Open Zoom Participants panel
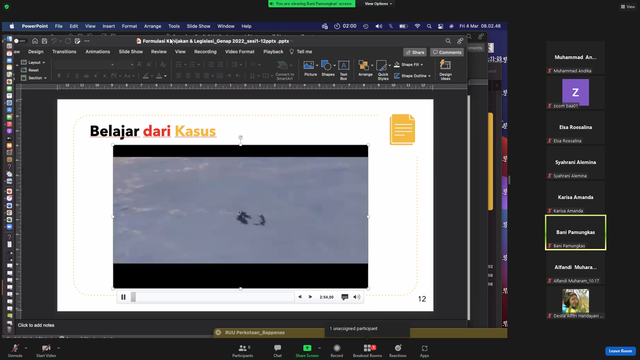The height and width of the screenshot is (360, 640). (x=243, y=351)
